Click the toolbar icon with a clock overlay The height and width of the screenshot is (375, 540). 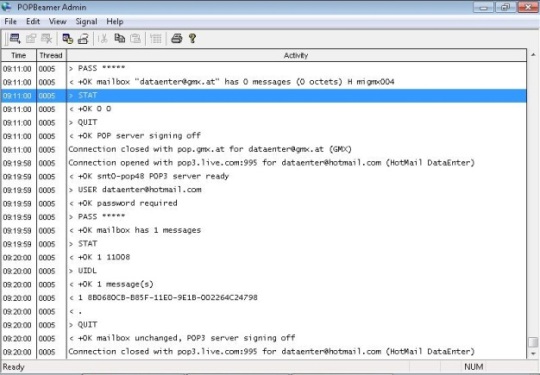68,39
